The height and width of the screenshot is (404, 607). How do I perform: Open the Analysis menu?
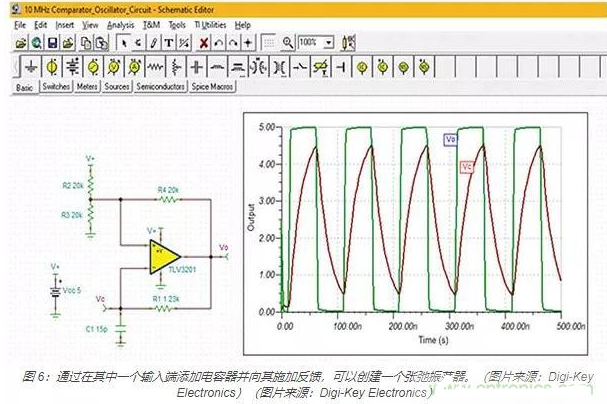click(120, 25)
